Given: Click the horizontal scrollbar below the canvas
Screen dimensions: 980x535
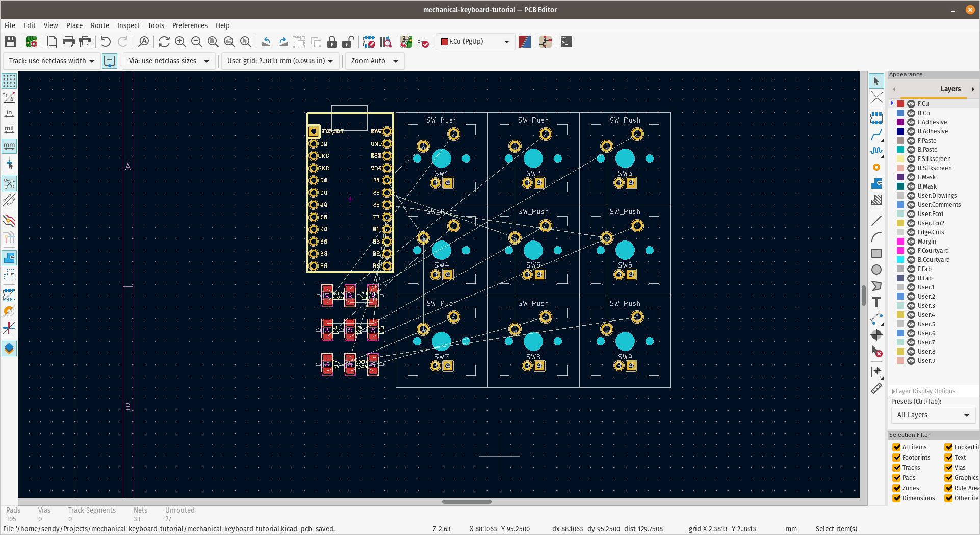Looking at the screenshot, I should pos(466,502).
